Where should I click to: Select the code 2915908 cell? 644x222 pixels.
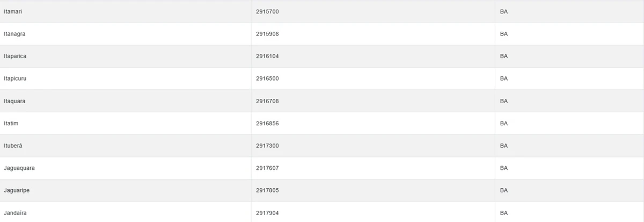(267, 34)
